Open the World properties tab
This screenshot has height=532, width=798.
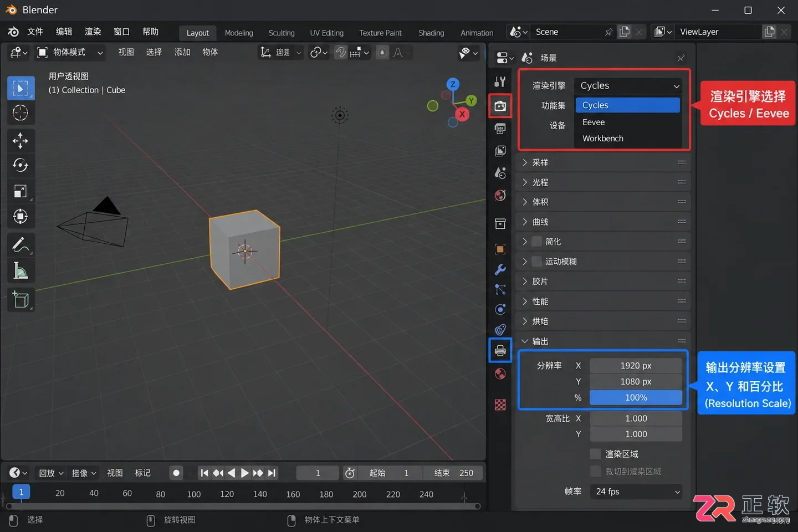coord(500,196)
